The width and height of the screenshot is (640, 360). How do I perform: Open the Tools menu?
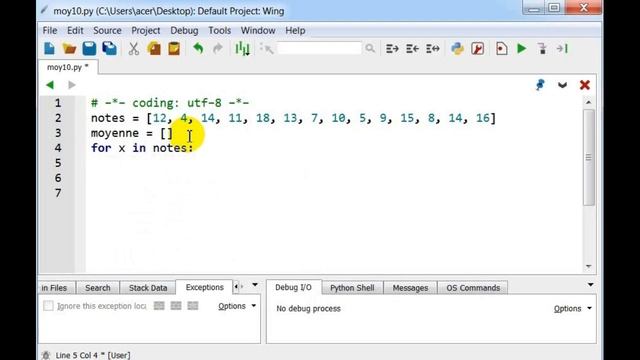(x=220, y=31)
